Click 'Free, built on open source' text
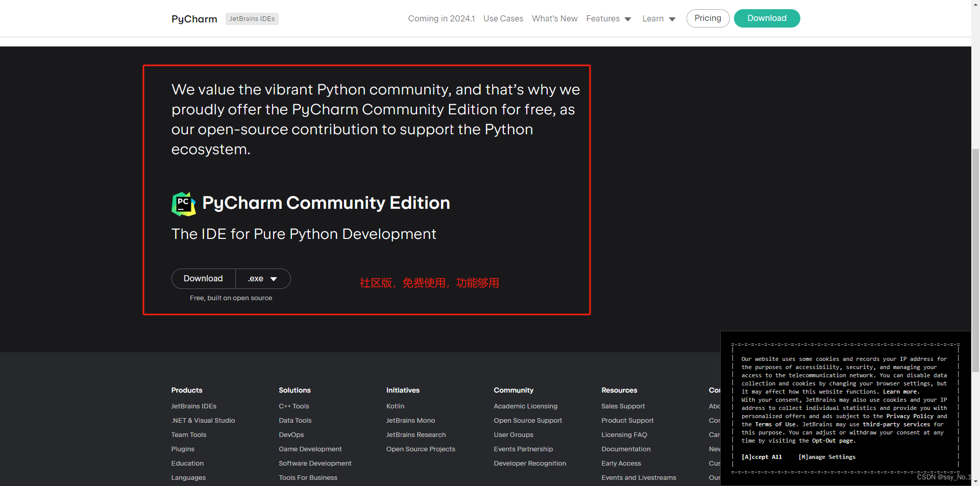 231,298
